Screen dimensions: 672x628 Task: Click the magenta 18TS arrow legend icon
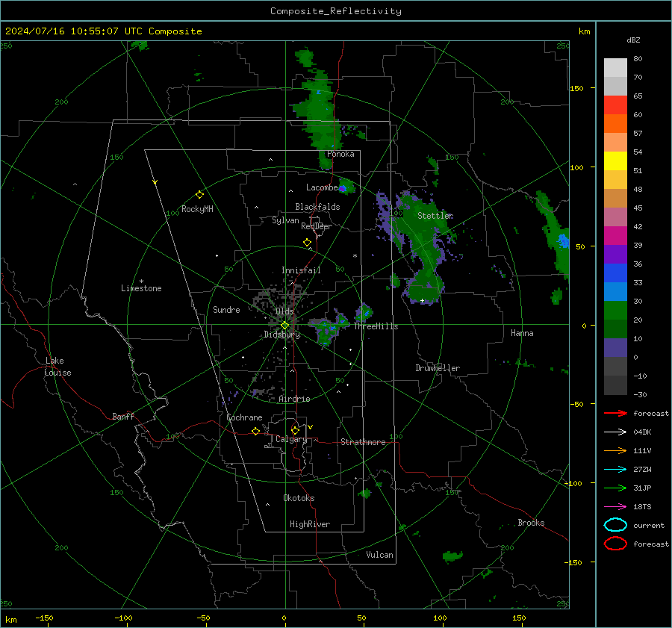[615, 507]
